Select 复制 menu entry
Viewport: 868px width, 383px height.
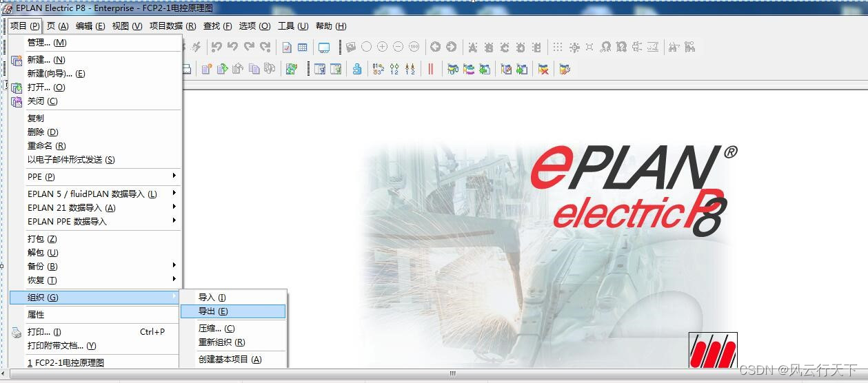pos(94,118)
